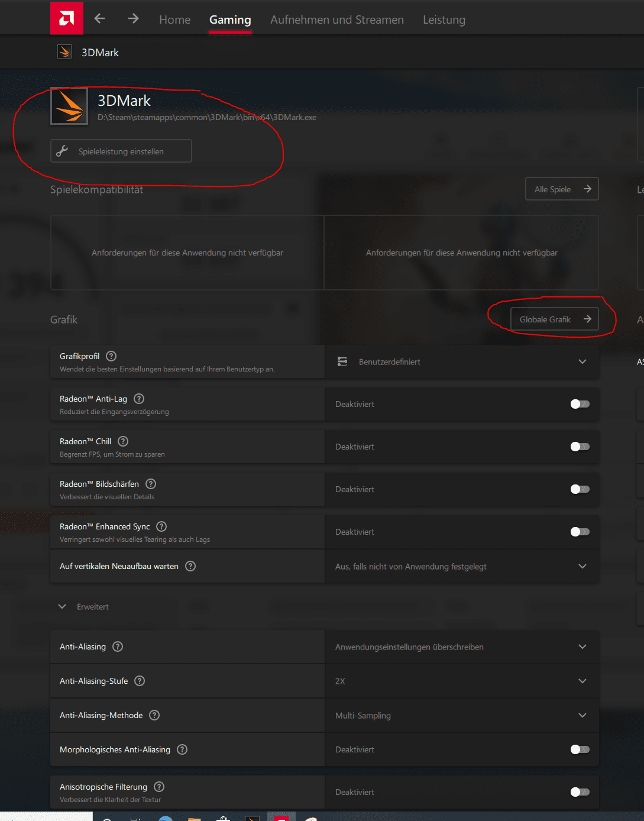The width and height of the screenshot is (644, 821).
Task: Click the large 3DMark title text
Action: click(x=124, y=101)
